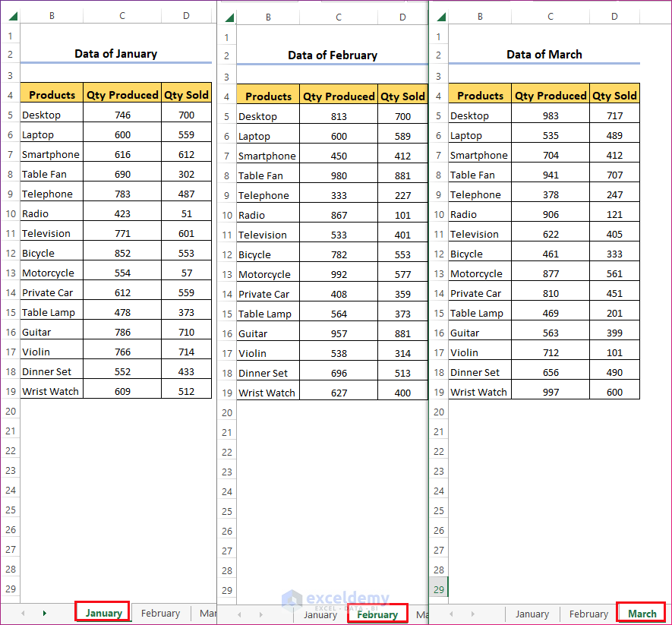The width and height of the screenshot is (672, 625).
Task: Switch to the February sheet tab in the first pane
Action: point(160,613)
